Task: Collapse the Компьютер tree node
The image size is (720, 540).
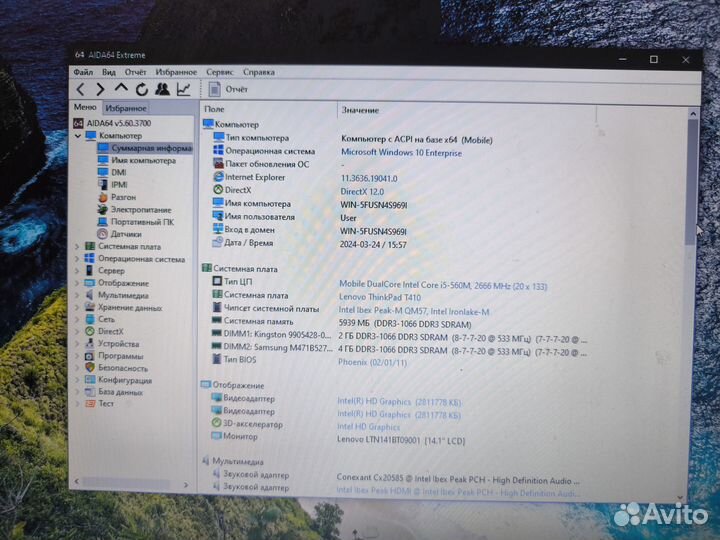Action: pos(78,135)
